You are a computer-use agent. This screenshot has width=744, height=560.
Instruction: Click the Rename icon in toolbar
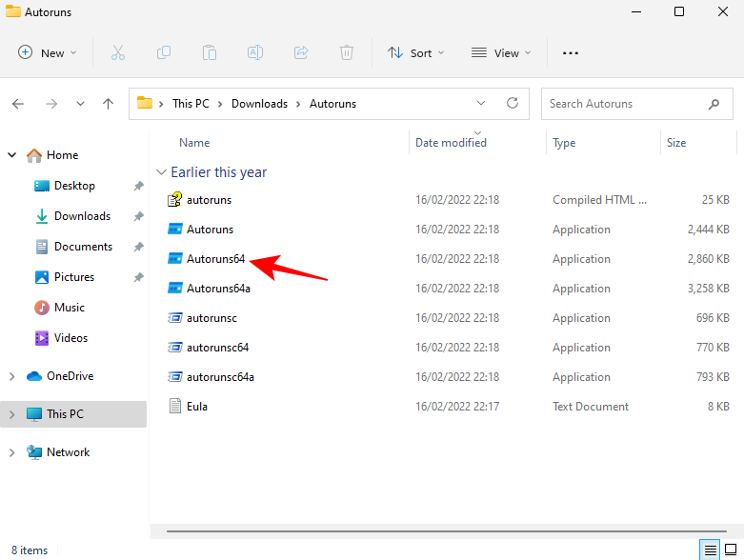pyautogui.click(x=255, y=53)
